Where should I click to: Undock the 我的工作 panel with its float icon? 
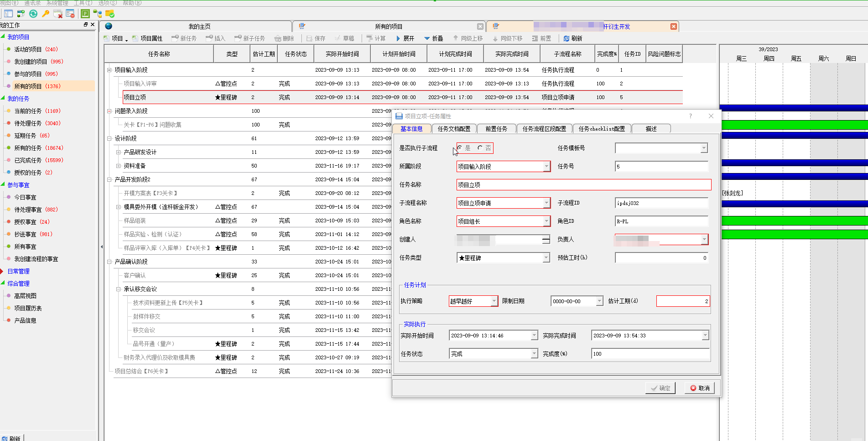[x=86, y=25]
